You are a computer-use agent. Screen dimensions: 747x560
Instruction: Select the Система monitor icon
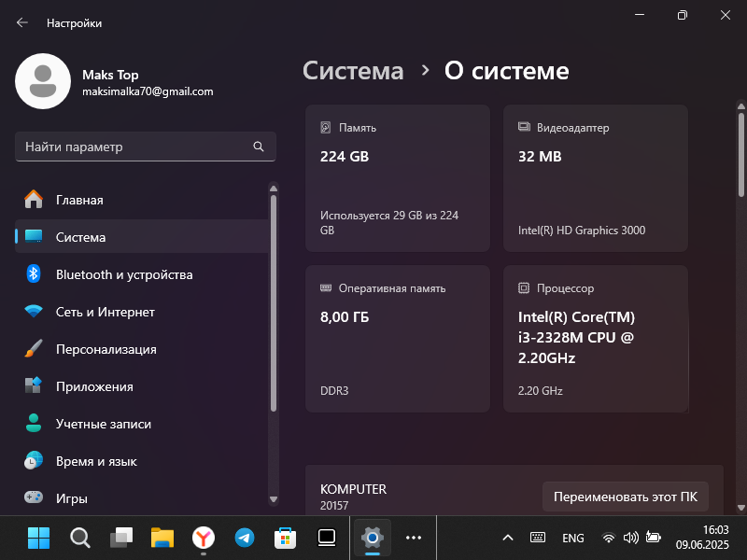pyautogui.click(x=34, y=237)
